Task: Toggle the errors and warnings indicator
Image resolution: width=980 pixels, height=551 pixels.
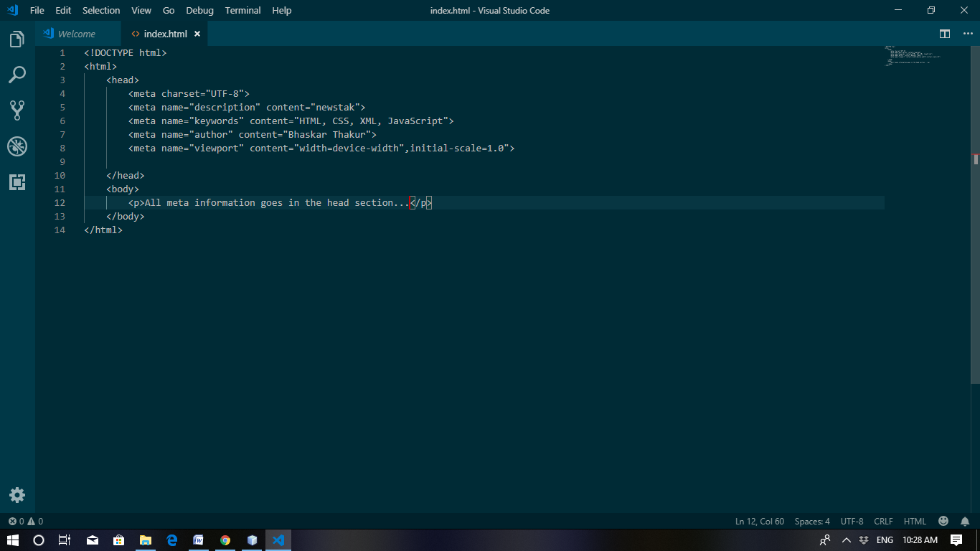Action: 25,521
